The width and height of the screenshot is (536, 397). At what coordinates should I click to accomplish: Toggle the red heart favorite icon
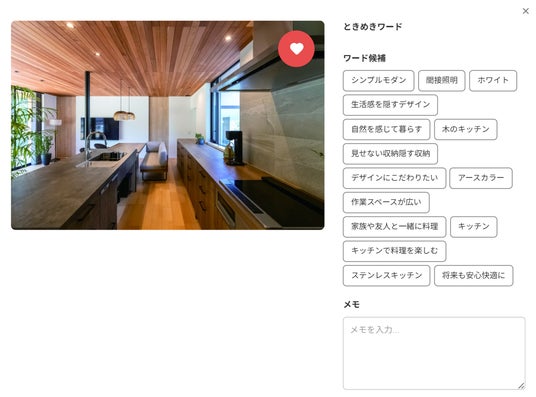296,49
